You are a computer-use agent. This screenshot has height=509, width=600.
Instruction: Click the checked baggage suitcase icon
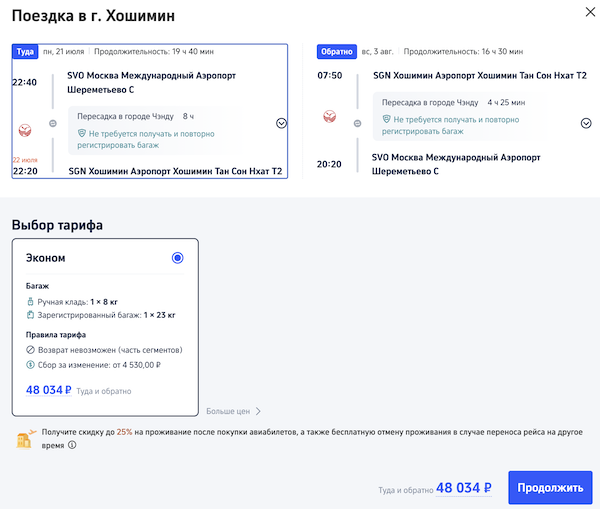tap(31, 315)
